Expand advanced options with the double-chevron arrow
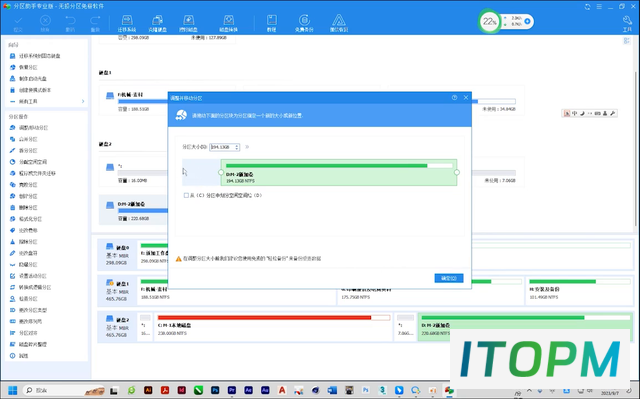The height and width of the screenshot is (399, 640). pyautogui.click(x=247, y=147)
